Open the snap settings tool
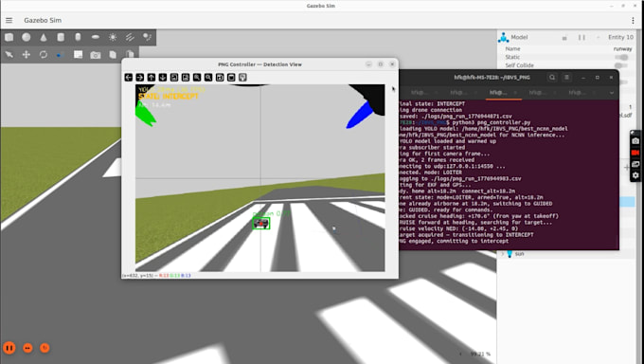This screenshot has height=364, width=644. pyautogui.click(x=61, y=55)
